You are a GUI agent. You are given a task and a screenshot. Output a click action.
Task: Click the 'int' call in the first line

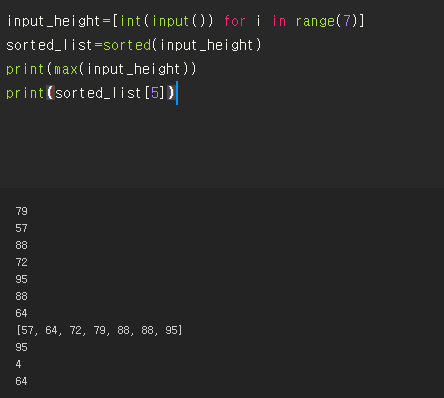[x=130, y=21]
